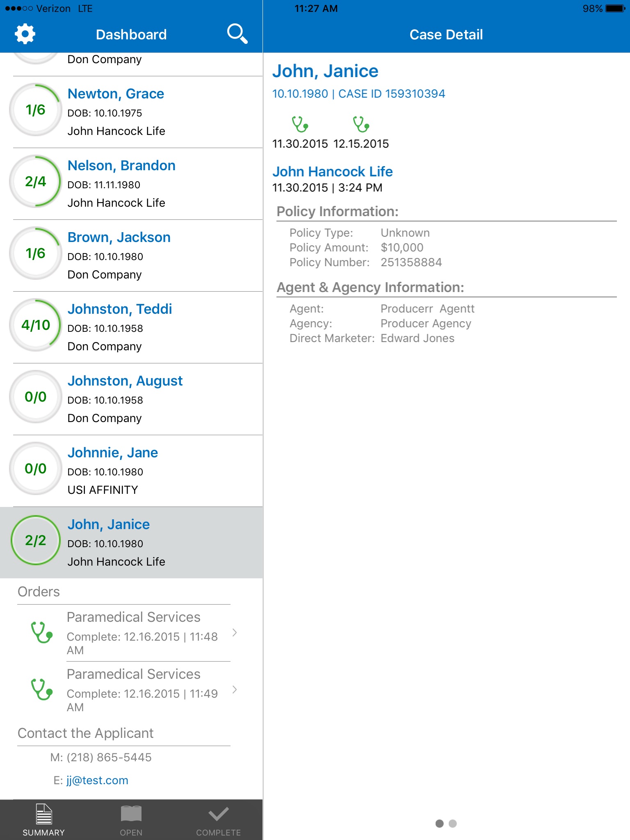630x840 pixels.
Task: Tap the 11:48 AM order stethoscope icon
Action: coord(42,632)
